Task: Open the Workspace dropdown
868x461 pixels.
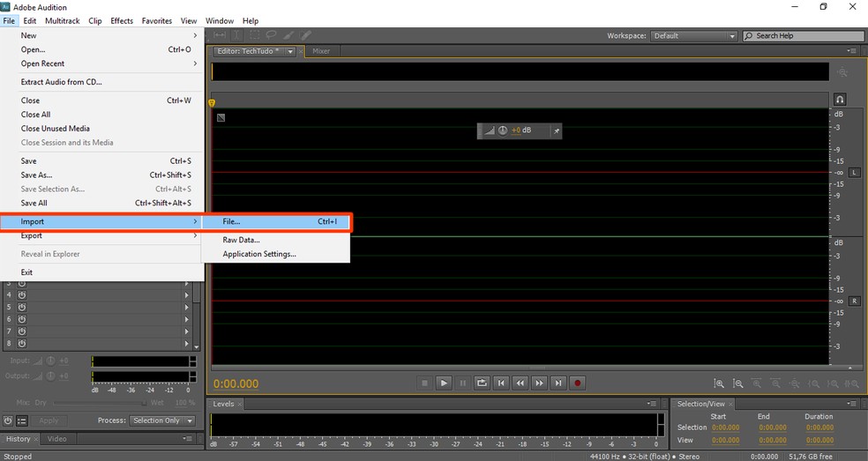Action: [693, 36]
